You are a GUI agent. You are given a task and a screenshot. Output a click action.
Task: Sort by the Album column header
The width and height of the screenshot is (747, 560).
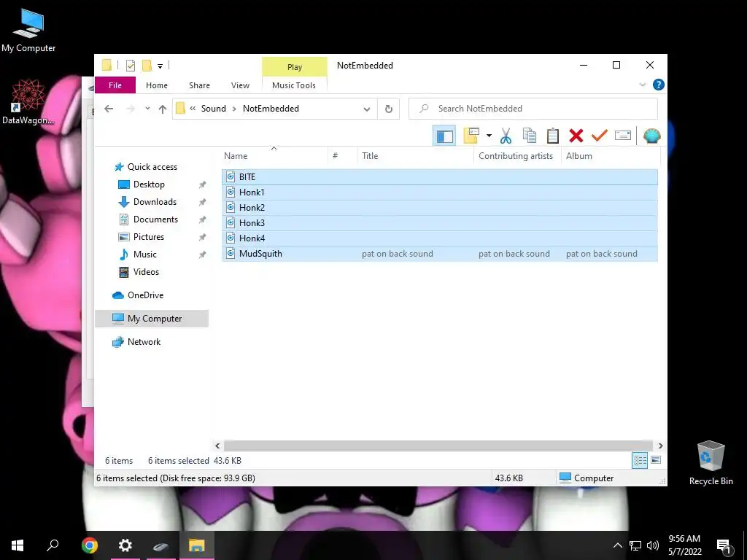pos(611,156)
